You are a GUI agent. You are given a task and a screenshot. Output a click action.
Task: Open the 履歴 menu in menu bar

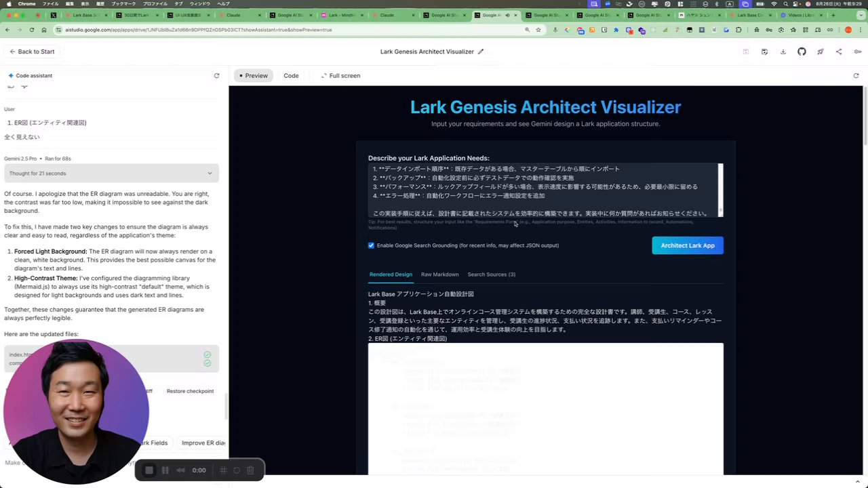point(100,4)
